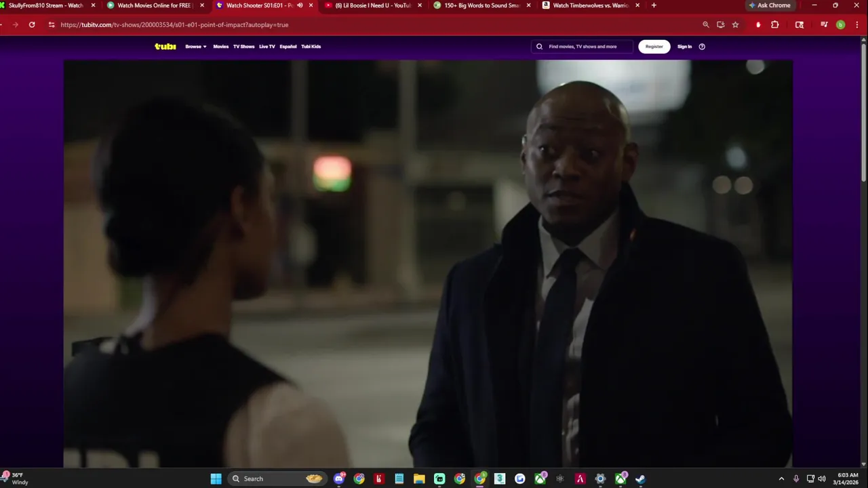868x488 pixels.
Task: Open the Tubi help question-mark icon
Action: [702, 47]
